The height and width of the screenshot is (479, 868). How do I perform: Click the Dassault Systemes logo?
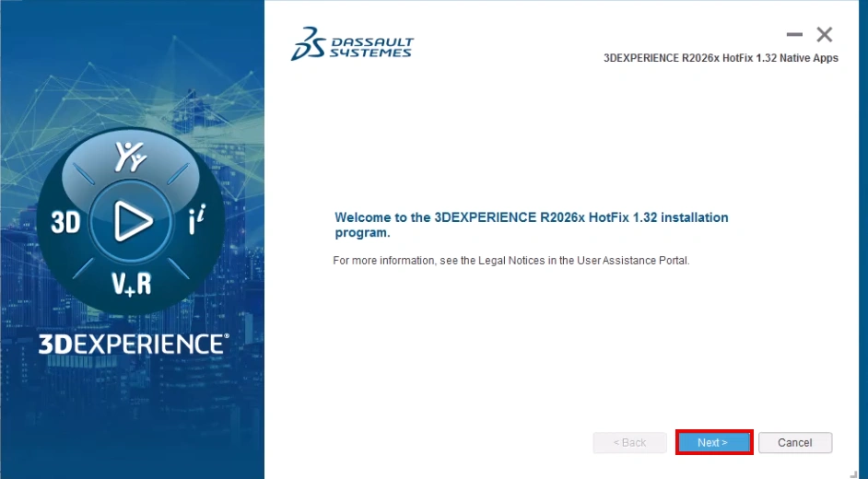(352, 43)
